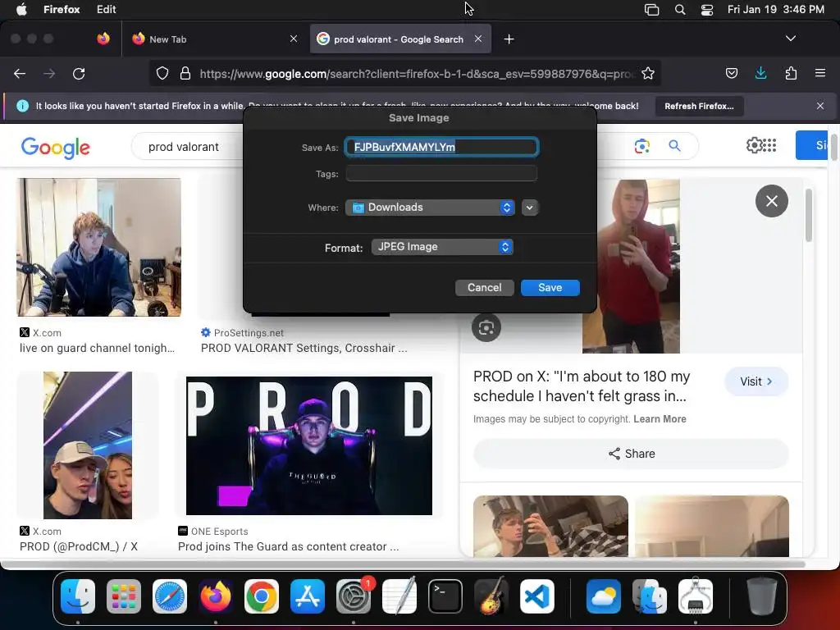Reload the current page
840x630 pixels.
(x=79, y=73)
